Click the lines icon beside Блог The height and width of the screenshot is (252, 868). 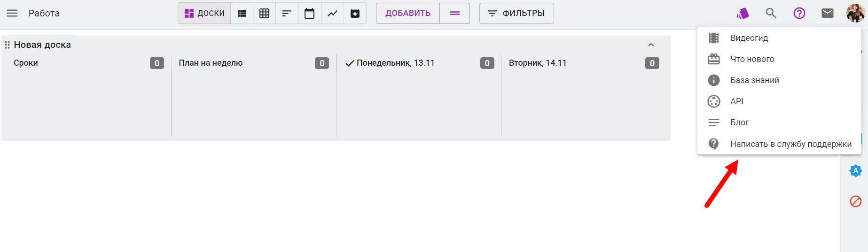[x=714, y=122]
